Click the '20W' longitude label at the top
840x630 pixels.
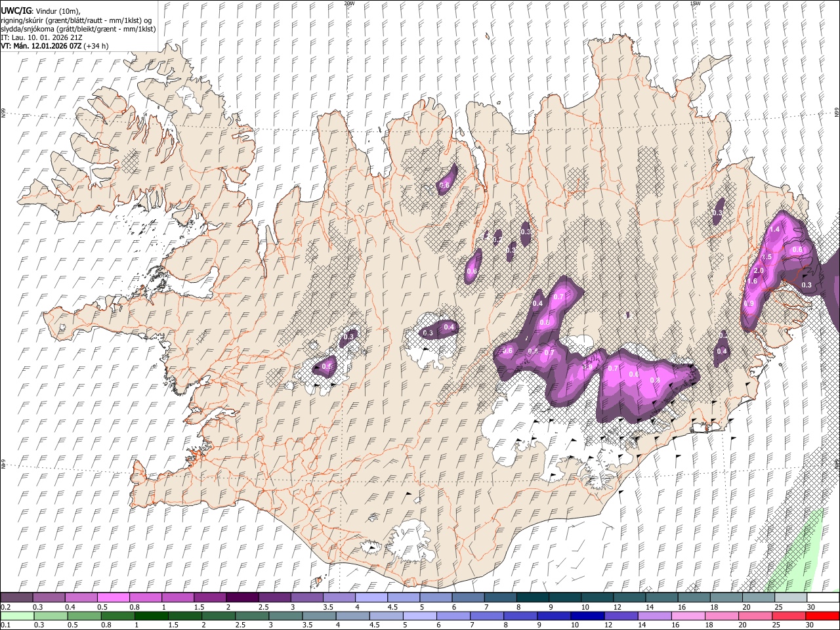tap(349, 3)
